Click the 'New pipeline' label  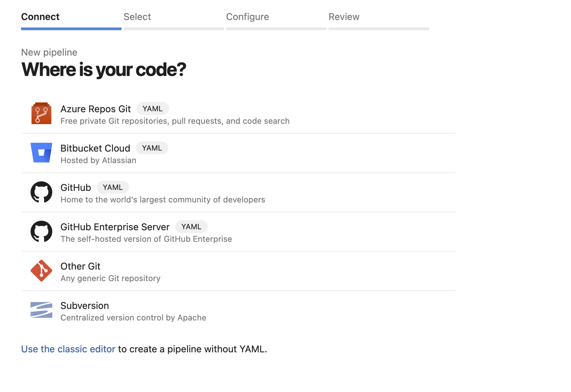pos(49,52)
